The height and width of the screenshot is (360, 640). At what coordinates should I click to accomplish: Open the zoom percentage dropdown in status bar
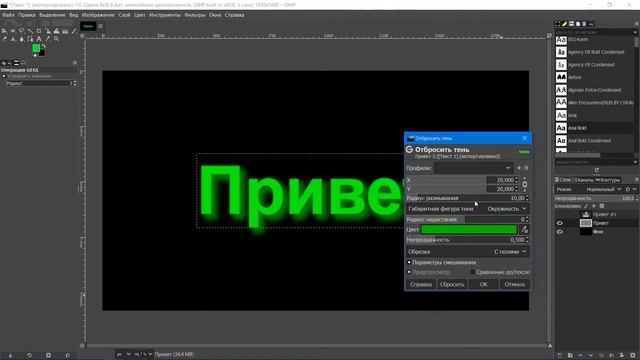click(x=143, y=354)
